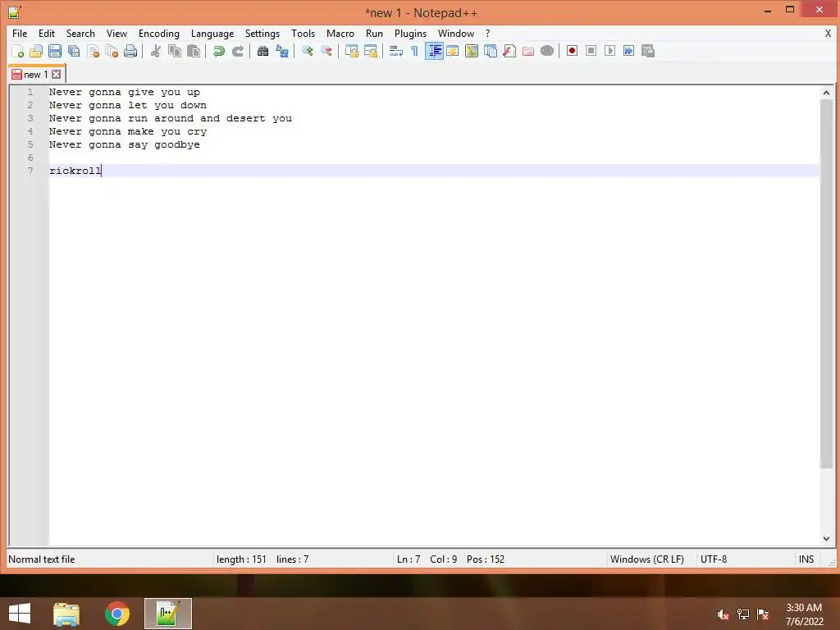Click the Open file toolbar icon
The width and height of the screenshot is (840, 630).
(x=36, y=51)
